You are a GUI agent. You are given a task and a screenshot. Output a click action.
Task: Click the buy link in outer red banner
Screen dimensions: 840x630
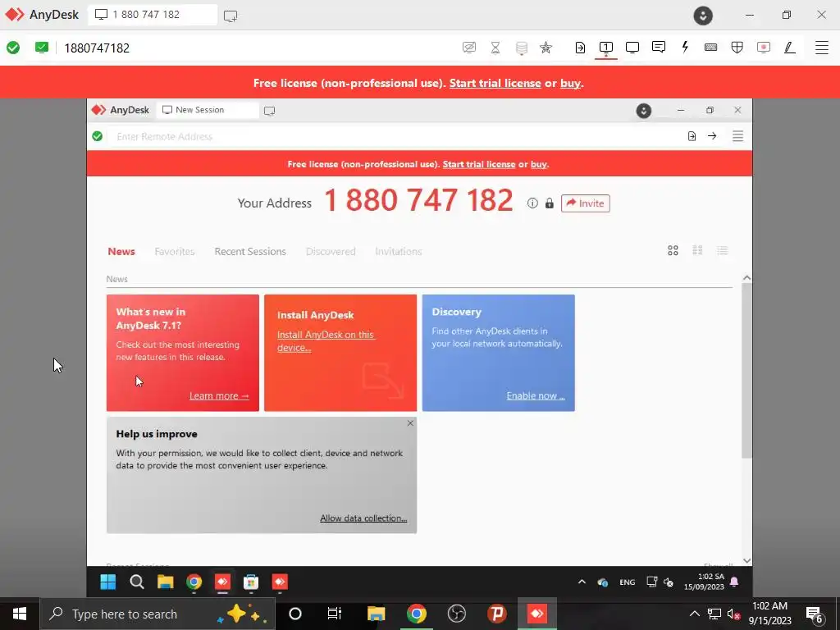570,83
